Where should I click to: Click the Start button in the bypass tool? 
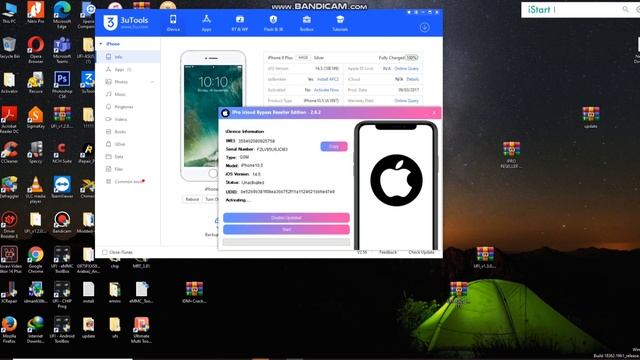pos(286,229)
